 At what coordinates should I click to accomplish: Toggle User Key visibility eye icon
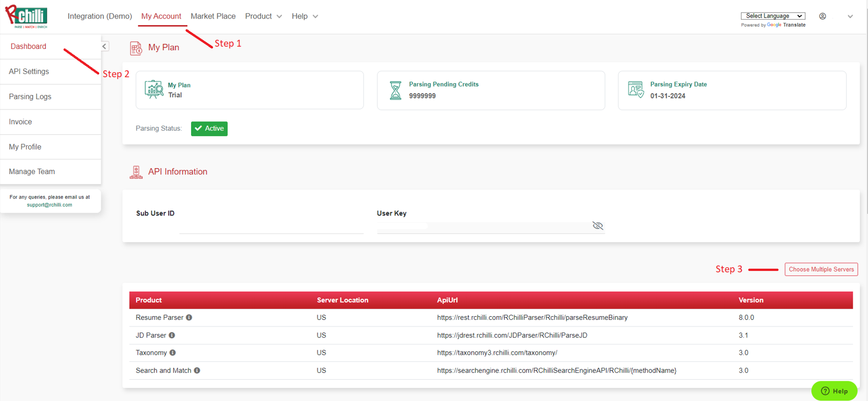[597, 226]
